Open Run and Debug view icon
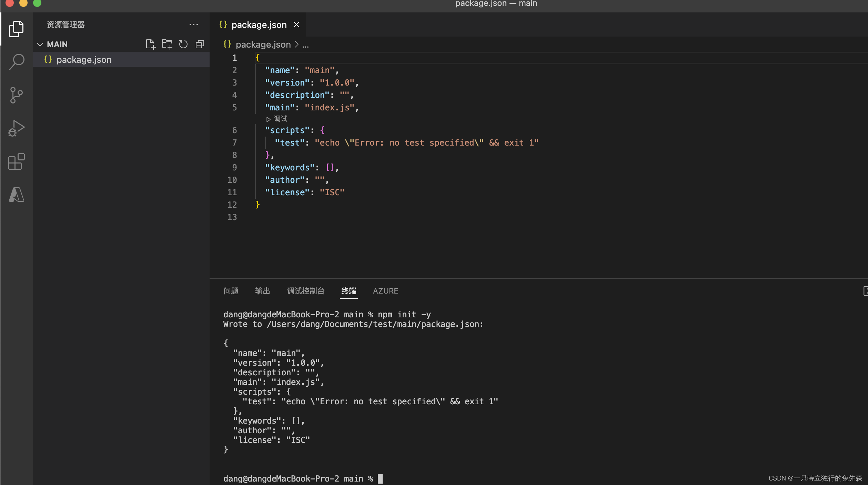868x485 pixels. (16, 128)
